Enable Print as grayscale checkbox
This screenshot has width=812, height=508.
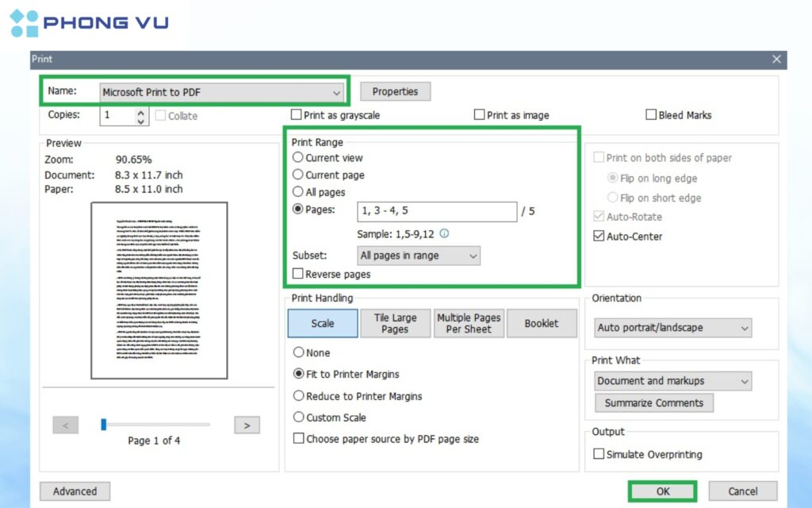point(297,115)
